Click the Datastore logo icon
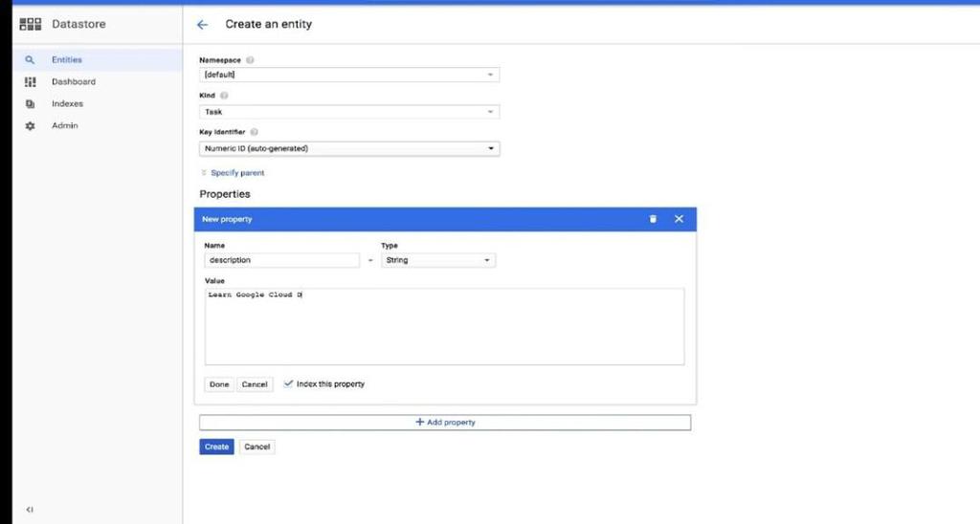 30,24
